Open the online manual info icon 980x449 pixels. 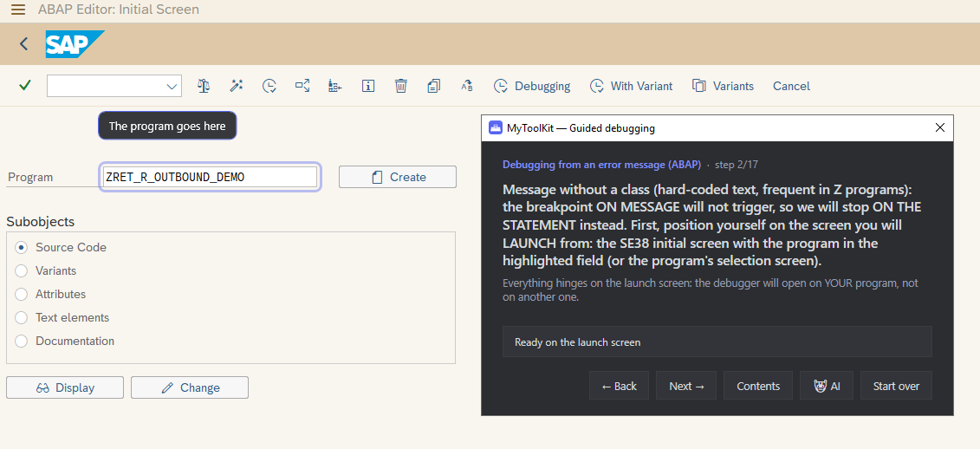click(x=368, y=87)
